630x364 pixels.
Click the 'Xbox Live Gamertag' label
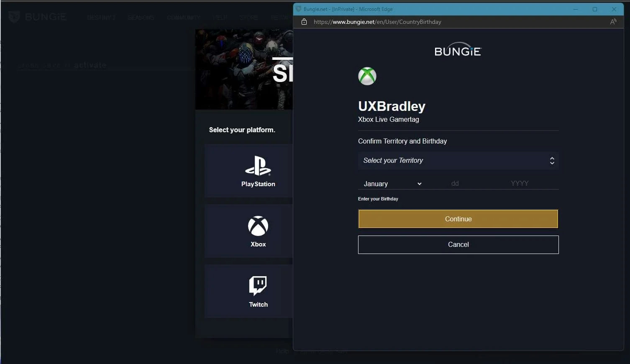[388, 119]
